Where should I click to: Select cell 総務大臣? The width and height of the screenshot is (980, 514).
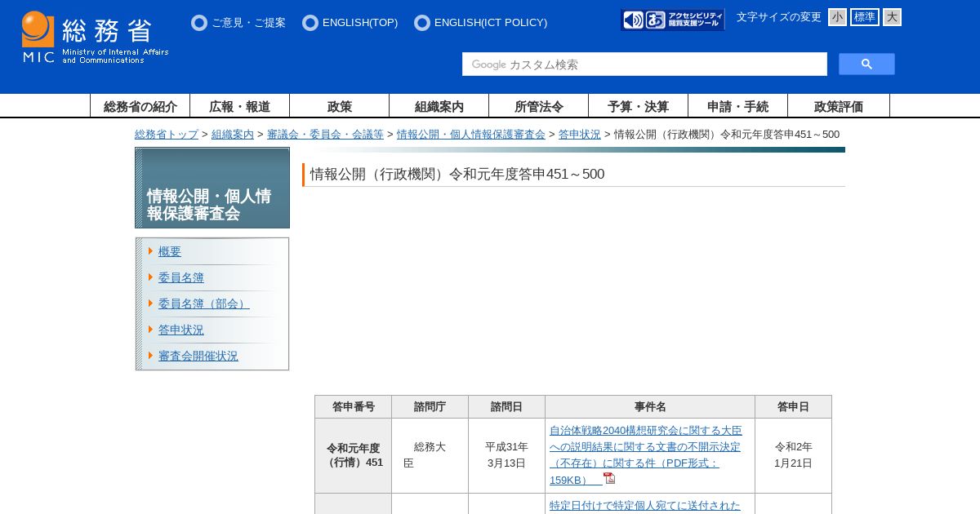430,455
